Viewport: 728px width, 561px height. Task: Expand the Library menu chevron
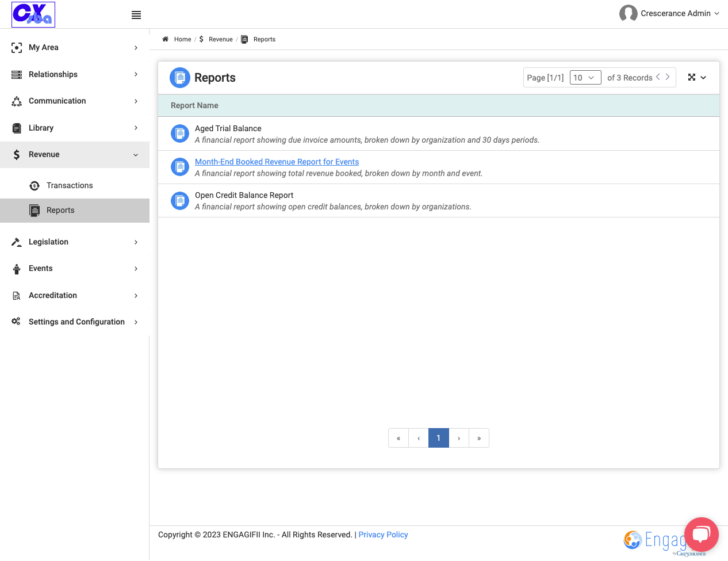click(x=136, y=128)
